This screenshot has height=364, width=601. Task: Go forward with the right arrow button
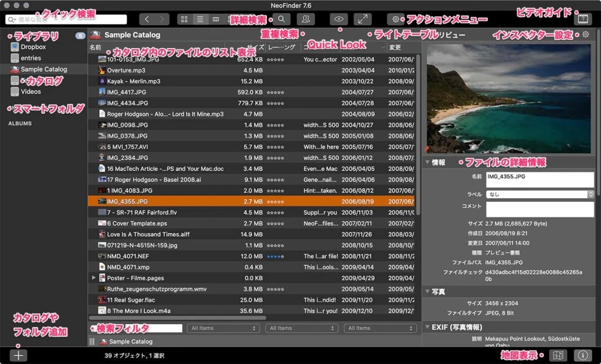click(162, 19)
